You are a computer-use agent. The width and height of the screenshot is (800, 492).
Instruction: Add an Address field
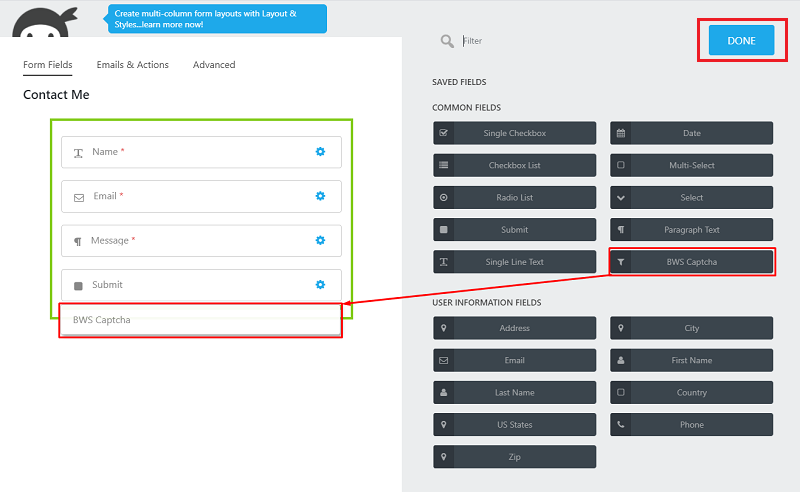515,328
